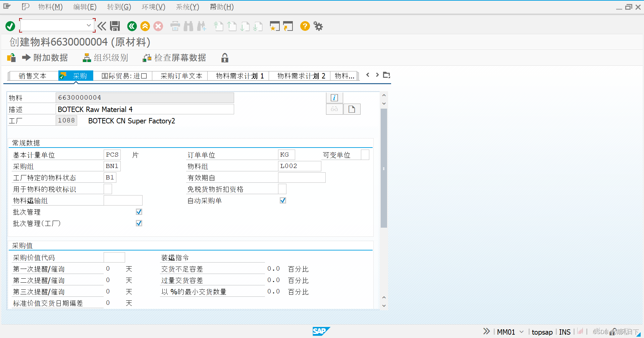
Task: Click lower scroll up arrow near bottom
Action: [x=384, y=297]
